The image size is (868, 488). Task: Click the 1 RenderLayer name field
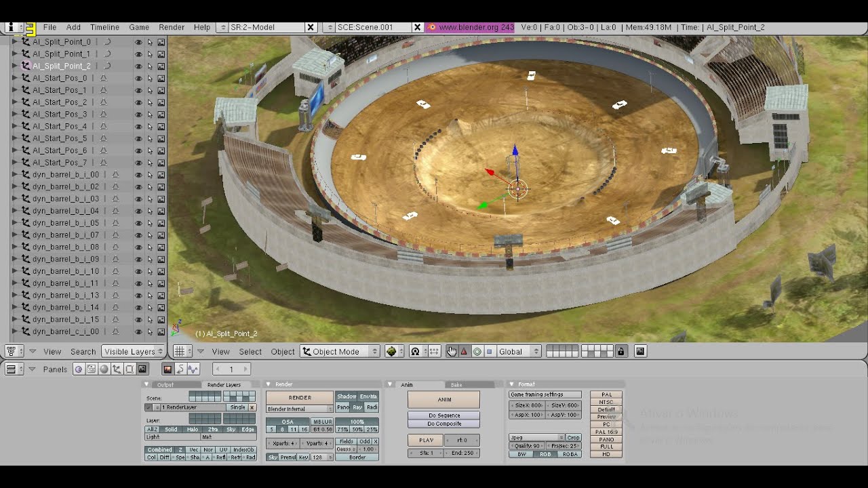pyautogui.click(x=193, y=407)
